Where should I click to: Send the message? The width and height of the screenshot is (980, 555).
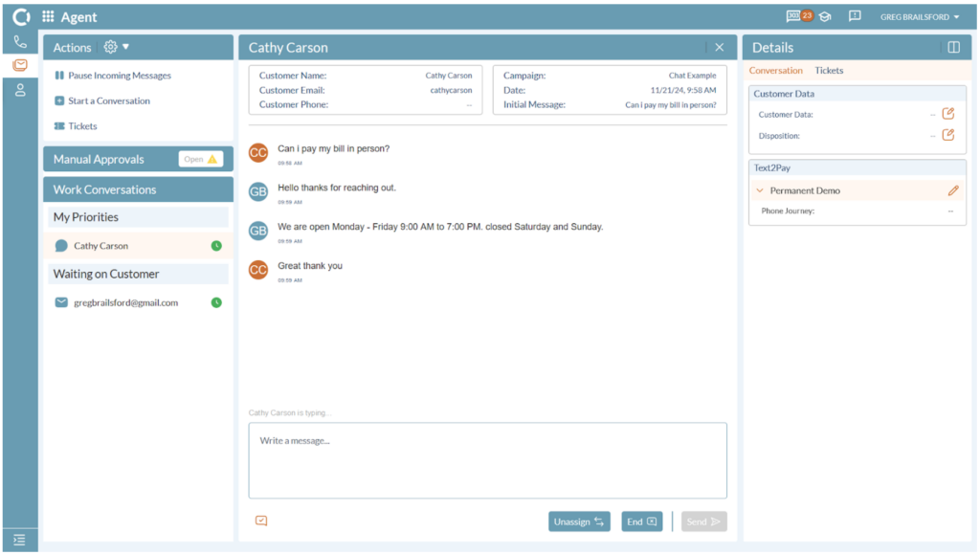click(x=703, y=522)
